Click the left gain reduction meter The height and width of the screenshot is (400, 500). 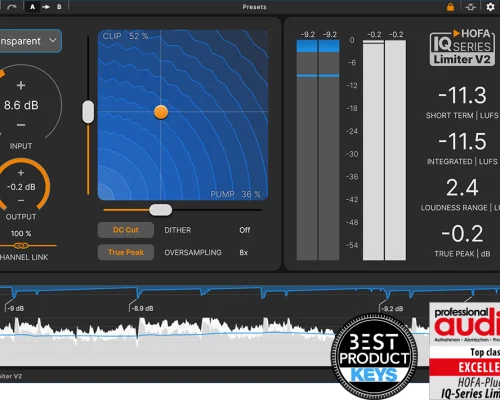point(307,150)
